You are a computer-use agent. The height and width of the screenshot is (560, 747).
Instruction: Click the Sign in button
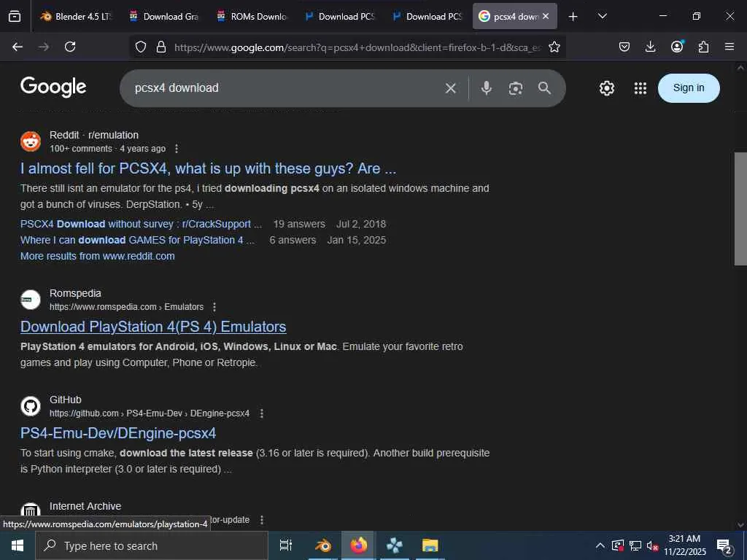[x=689, y=87]
